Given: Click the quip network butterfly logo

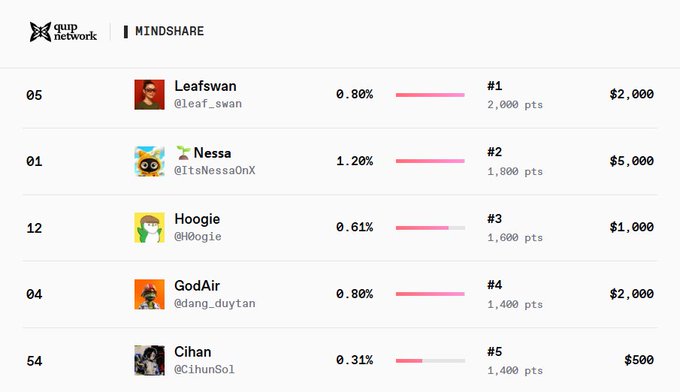Looking at the screenshot, I should (x=40, y=32).
